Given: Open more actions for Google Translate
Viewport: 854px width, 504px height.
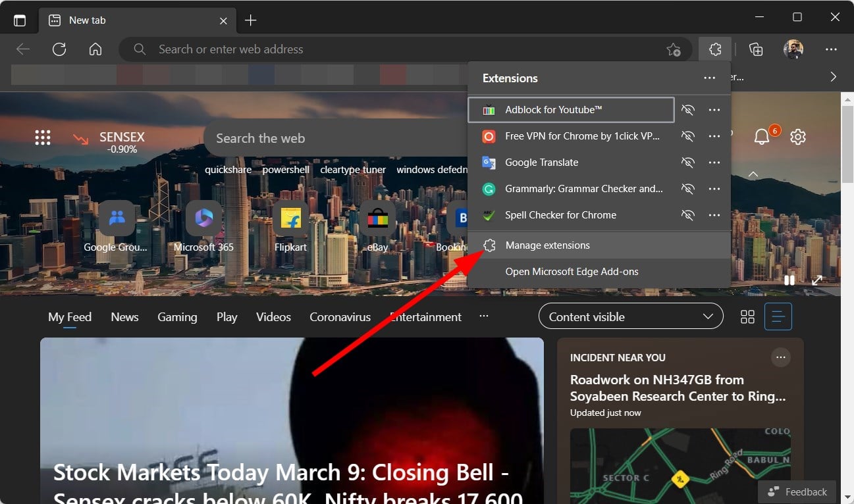Looking at the screenshot, I should (714, 163).
